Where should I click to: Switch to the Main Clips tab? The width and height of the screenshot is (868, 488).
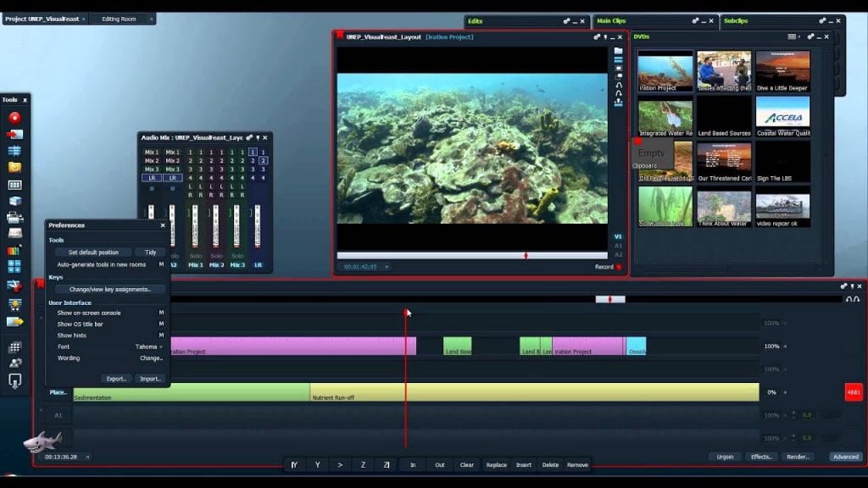(x=611, y=21)
